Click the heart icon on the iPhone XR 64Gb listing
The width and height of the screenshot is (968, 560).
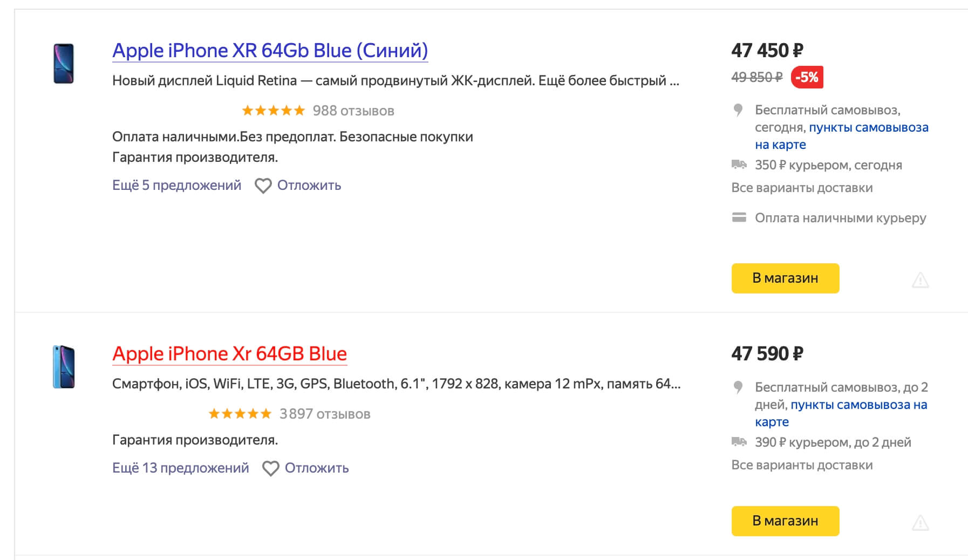tap(263, 186)
